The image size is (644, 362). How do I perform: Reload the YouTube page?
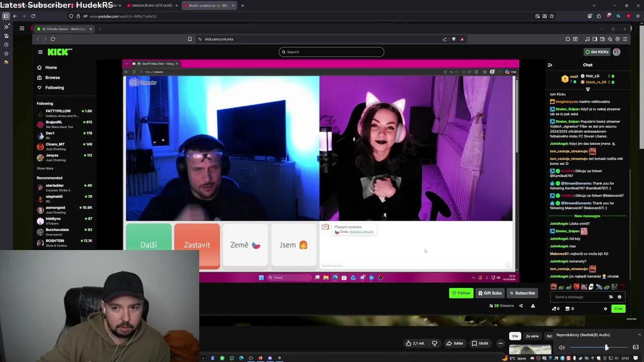(33, 16)
